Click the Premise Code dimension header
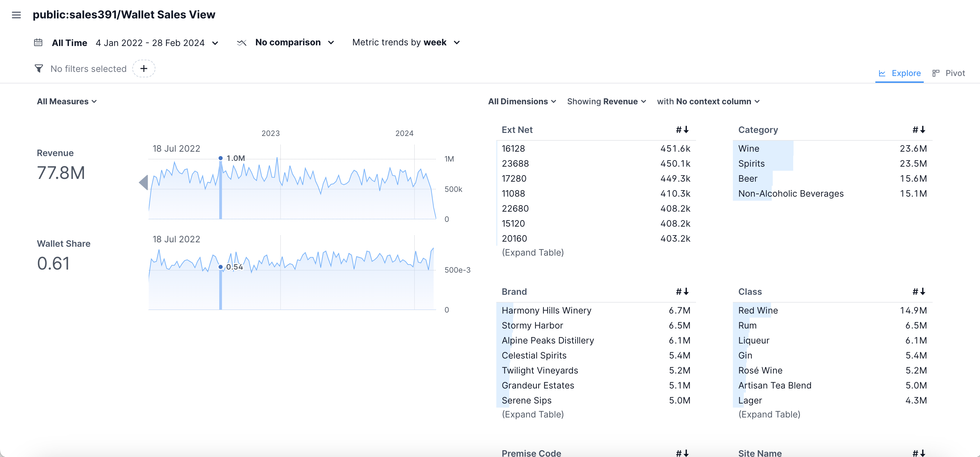 [531, 453]
